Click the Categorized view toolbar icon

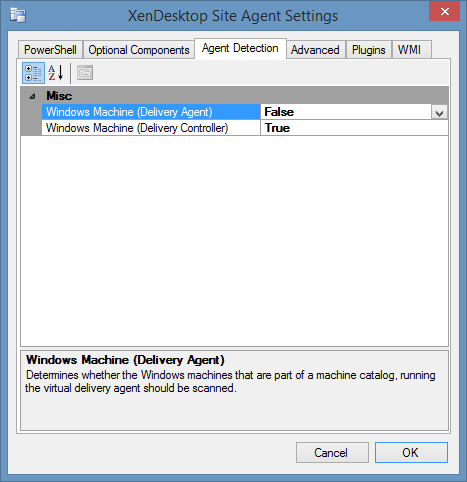tap(33, 73)
